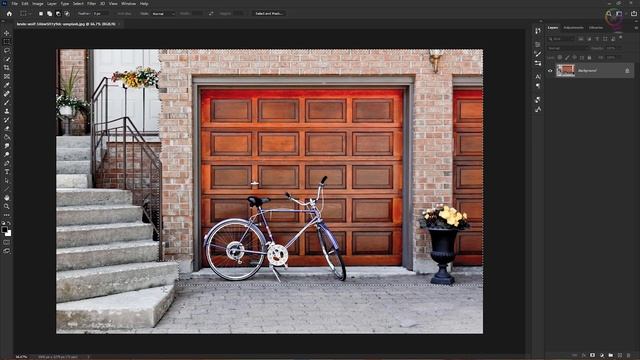640x360 pixels.
Task: Open the layer filter Kind dropdown
Action: (x=561, y=39)
